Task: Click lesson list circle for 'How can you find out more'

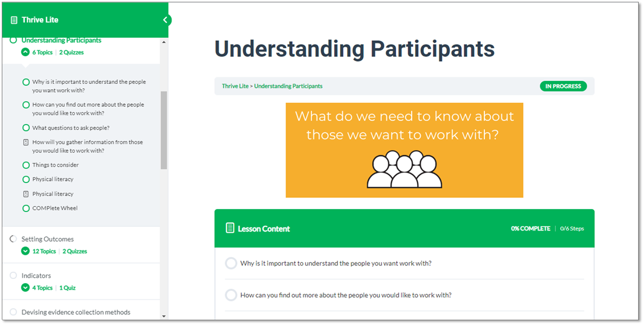Action: click(x=231, y=295)
